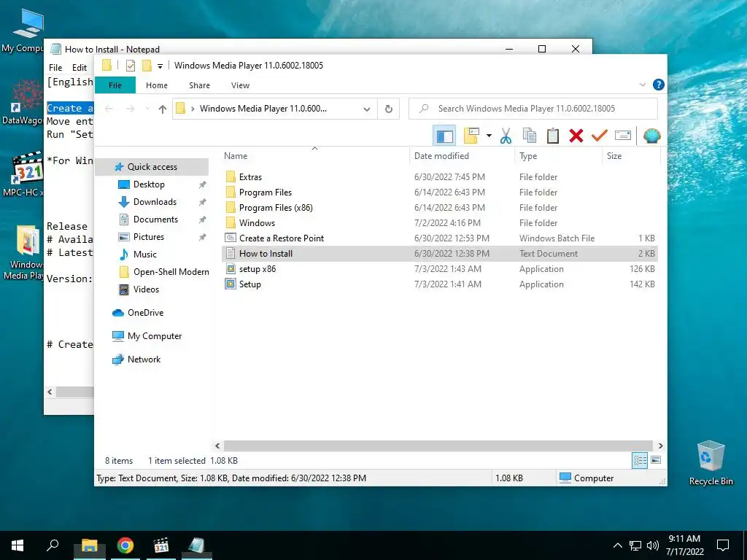Image resolution: width=747 pixels, height=560 pixels.
Task: Click the Forward navigation arrow
Action: click(x=130, y=109)
